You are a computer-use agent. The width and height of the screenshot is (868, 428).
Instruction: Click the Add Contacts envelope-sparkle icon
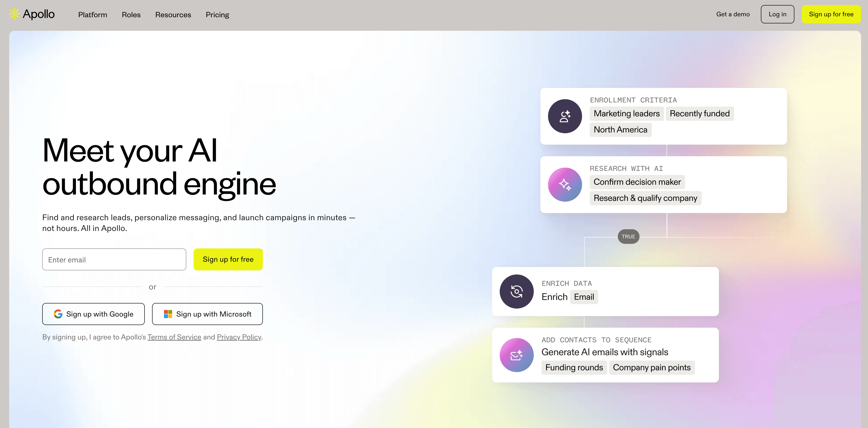click(x=517, y=355)
